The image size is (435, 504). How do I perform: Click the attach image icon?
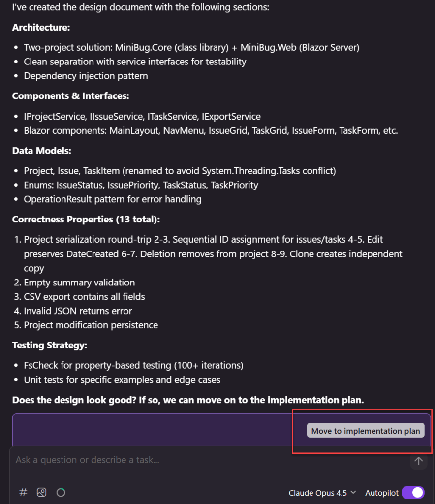click(42, 492)
